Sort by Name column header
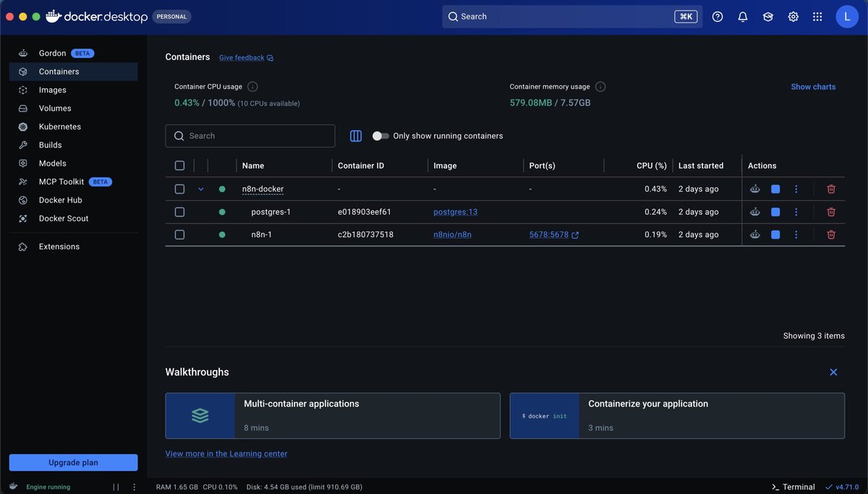Image resolution: width=868 pixels, height=494 pixels. coord(253,166)
